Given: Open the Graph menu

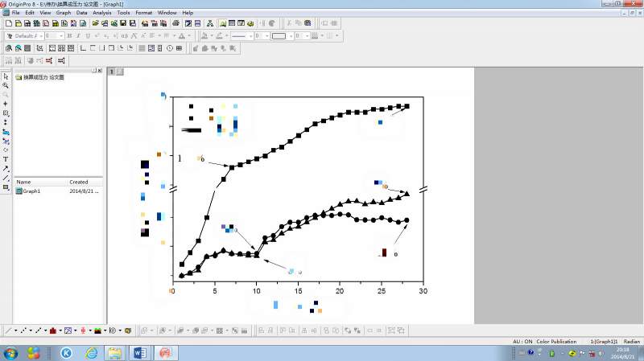Looking at the screenshot, I should pos(64,13).
